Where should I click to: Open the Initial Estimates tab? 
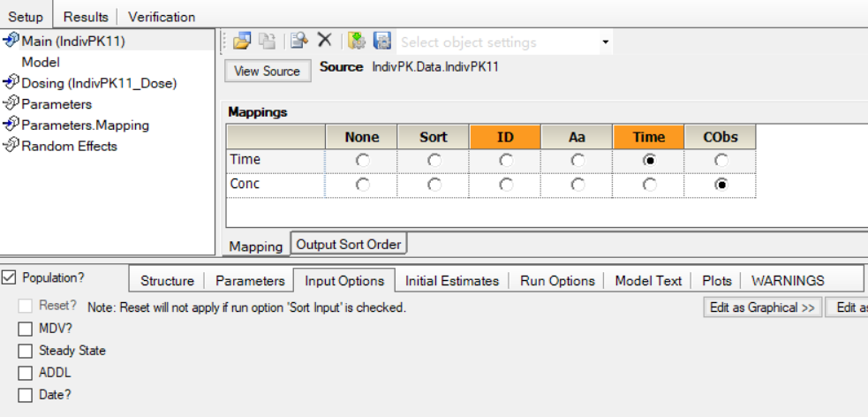click(452, 281)
